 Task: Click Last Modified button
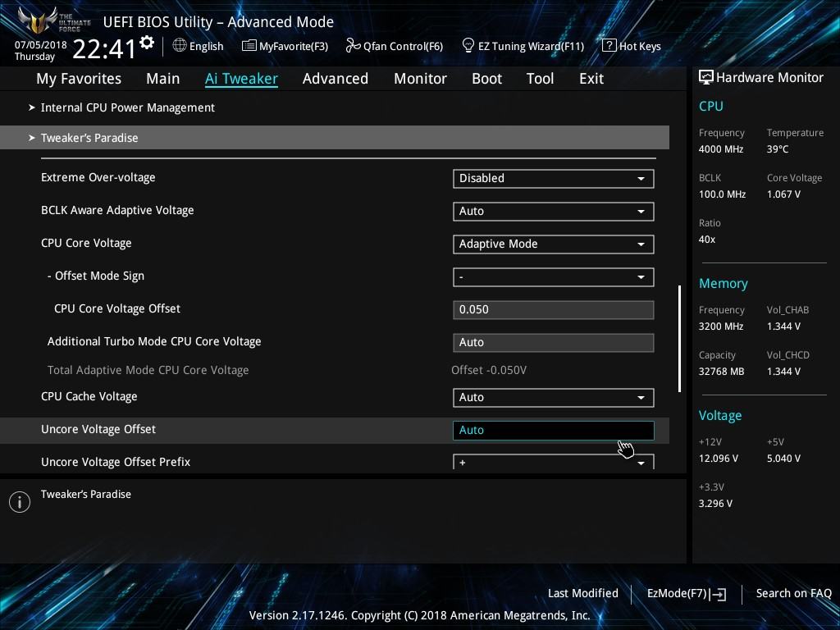[x=583, y=594]
